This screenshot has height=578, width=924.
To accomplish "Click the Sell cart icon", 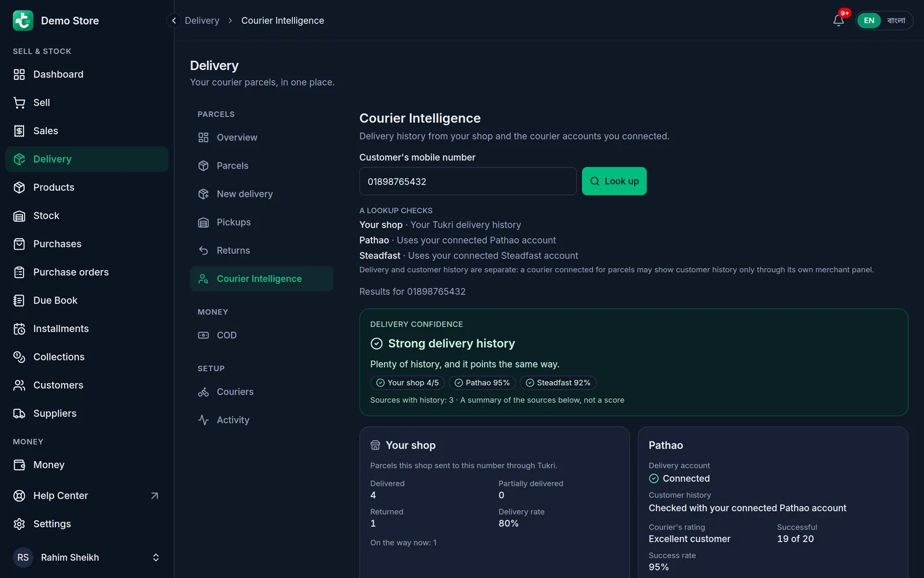I will [x=19, y=103].
